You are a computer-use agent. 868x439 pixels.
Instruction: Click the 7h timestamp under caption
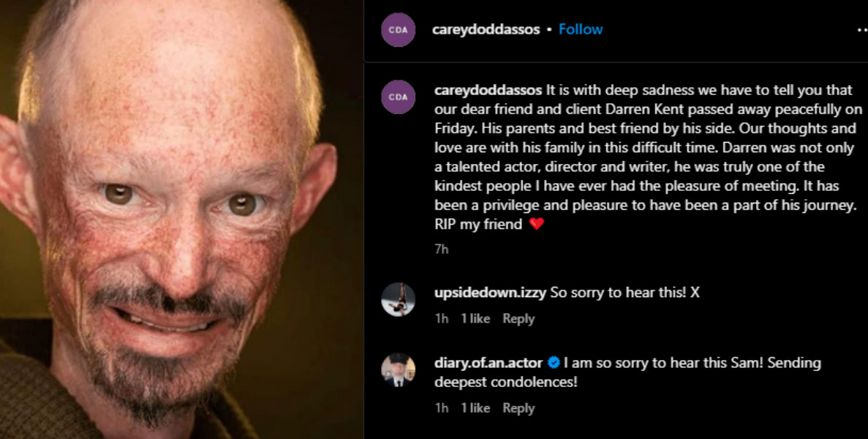(x=441, y=249)
